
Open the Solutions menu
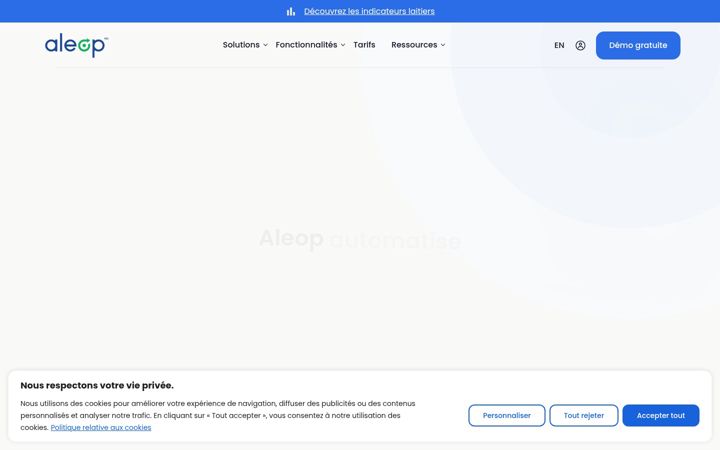click(241, 45)
